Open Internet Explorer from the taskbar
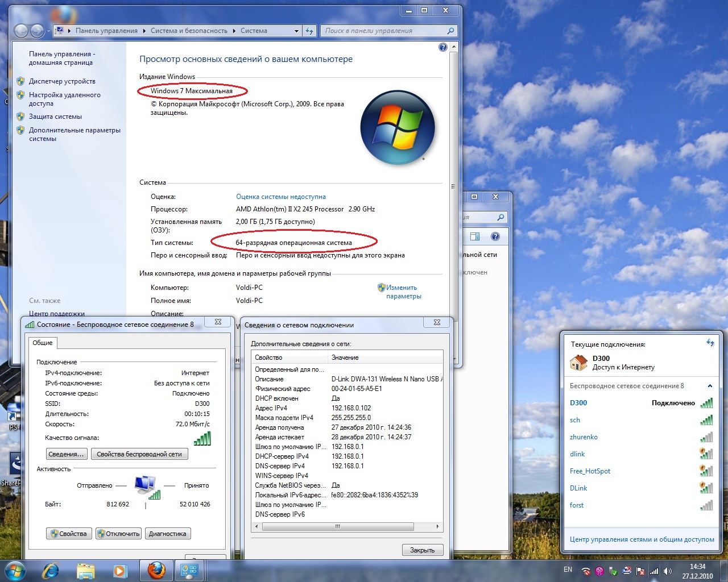Screen dimensions: 728x582 tap(51, 570)
